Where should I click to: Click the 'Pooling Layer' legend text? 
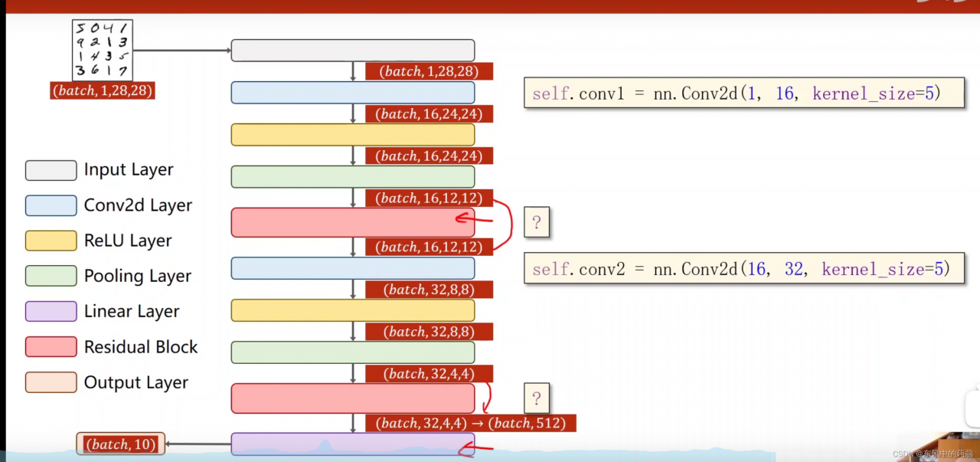[x=138, y=276]
